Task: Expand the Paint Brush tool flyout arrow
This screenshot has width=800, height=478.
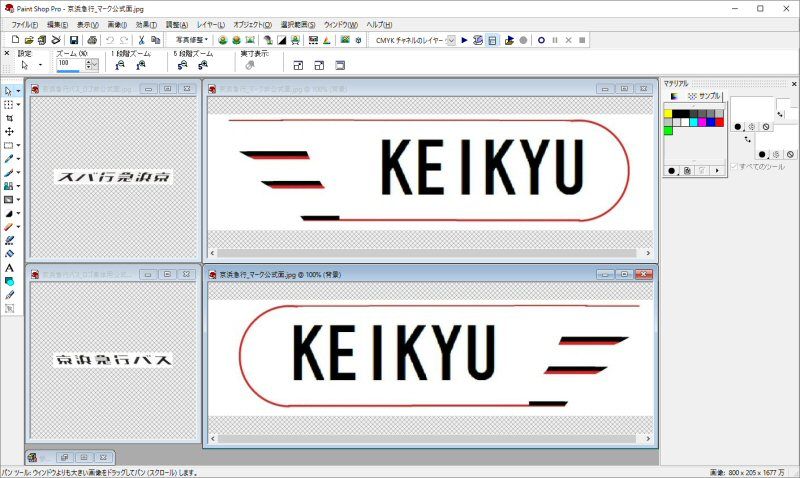Action: click(x=18, y=172)
